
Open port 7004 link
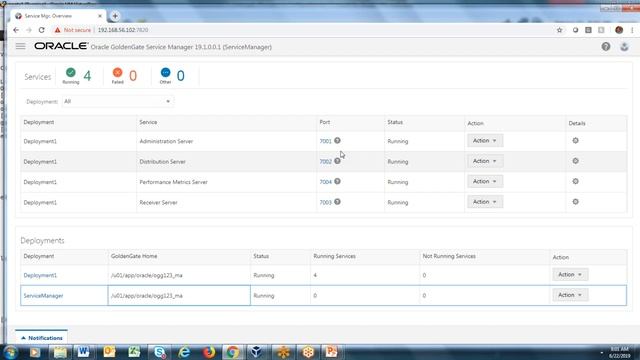tap(325, 182)
